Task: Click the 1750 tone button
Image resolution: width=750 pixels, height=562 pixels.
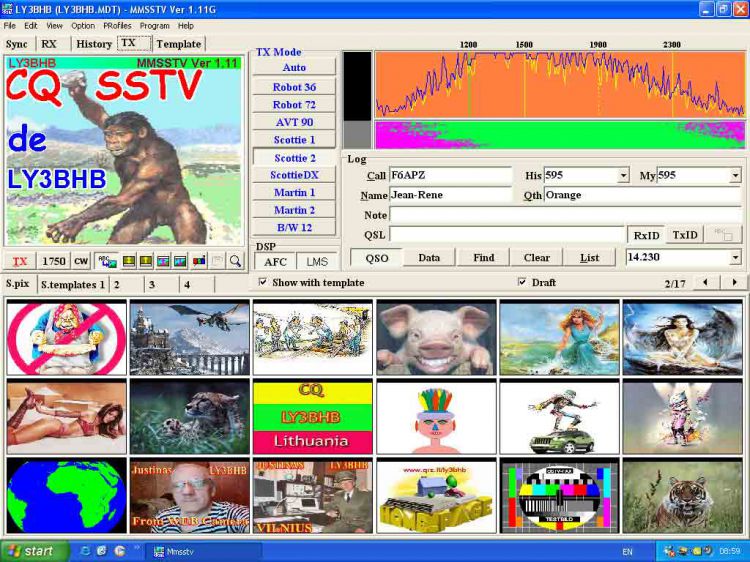Action: coord(54,261)
